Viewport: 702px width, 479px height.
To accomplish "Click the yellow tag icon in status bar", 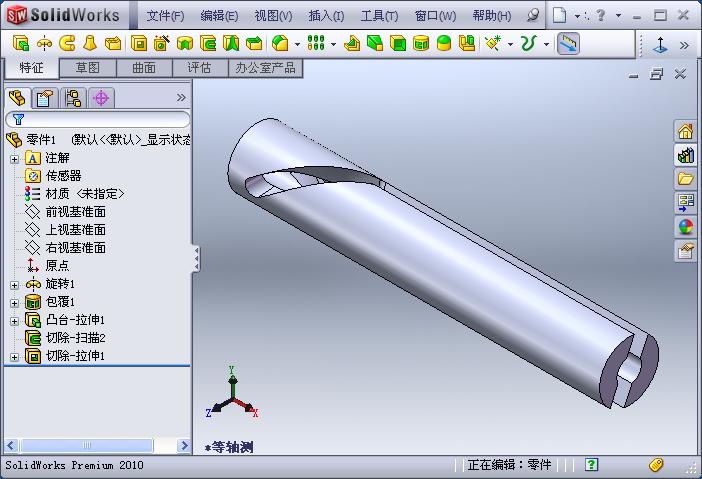I will 656,465.
